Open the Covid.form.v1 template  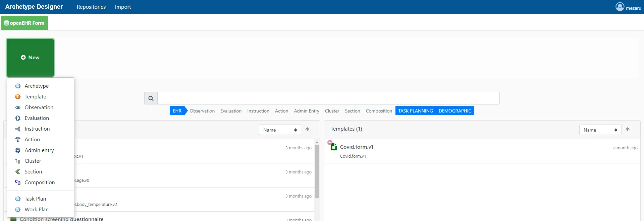357,147
